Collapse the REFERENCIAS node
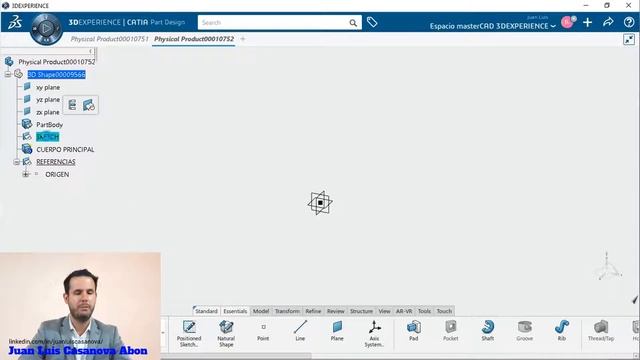 [x=16, y=162]
